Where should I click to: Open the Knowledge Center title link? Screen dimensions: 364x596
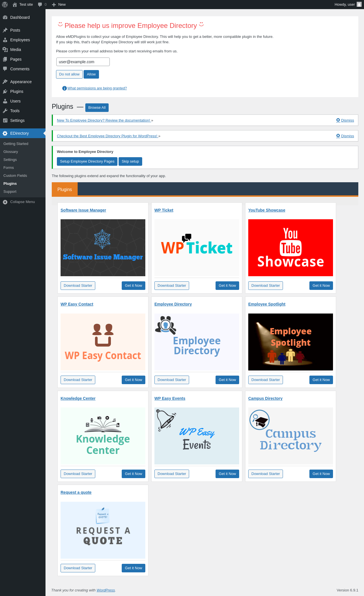point(78,398)
